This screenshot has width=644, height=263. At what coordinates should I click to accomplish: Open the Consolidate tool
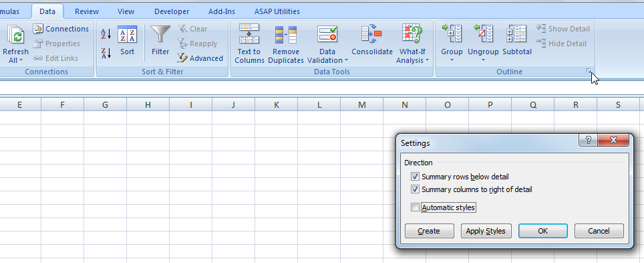point(371,33)
